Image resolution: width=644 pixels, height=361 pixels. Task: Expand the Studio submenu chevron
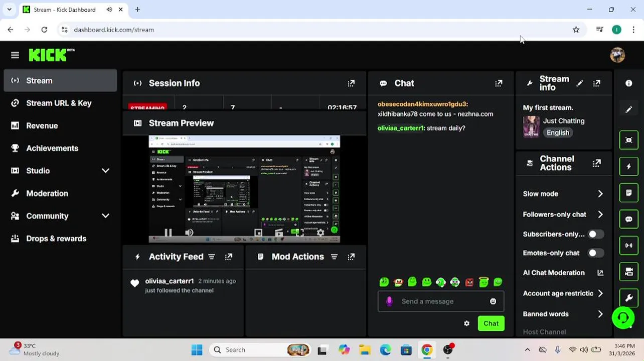coord(105,171)
